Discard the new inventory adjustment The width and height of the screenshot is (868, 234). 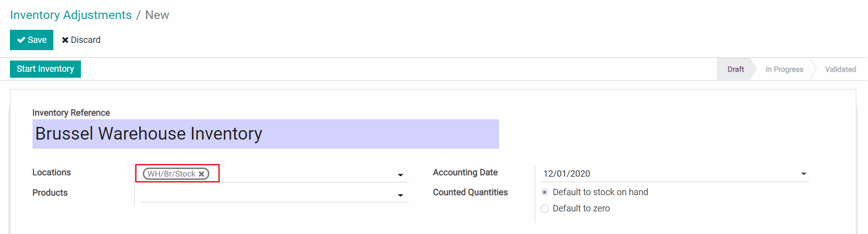click(81, 40)
